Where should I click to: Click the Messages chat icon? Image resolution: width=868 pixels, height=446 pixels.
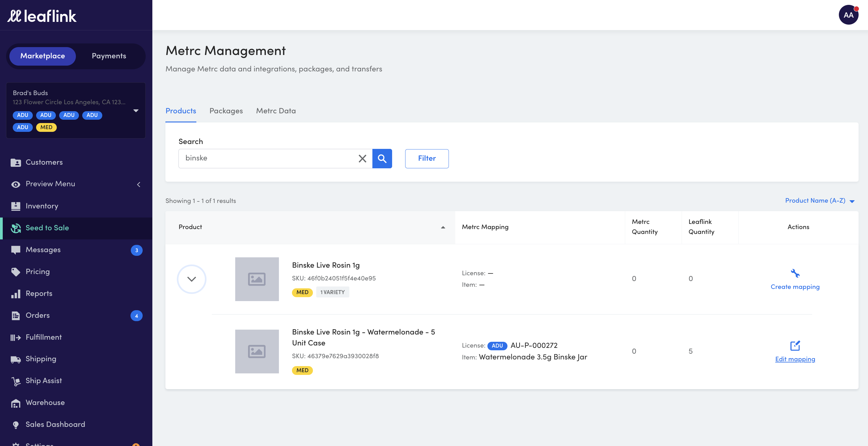tap(15, 250)
